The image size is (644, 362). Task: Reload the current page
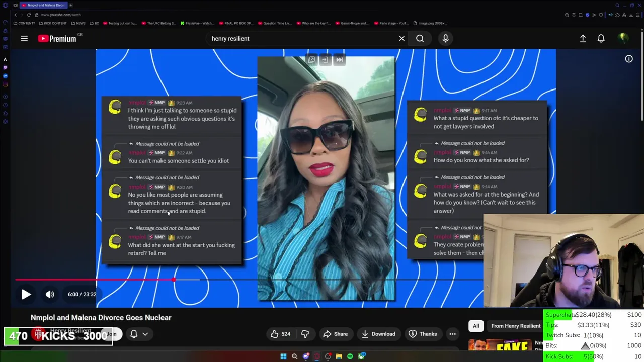click(x=29, y=15)
